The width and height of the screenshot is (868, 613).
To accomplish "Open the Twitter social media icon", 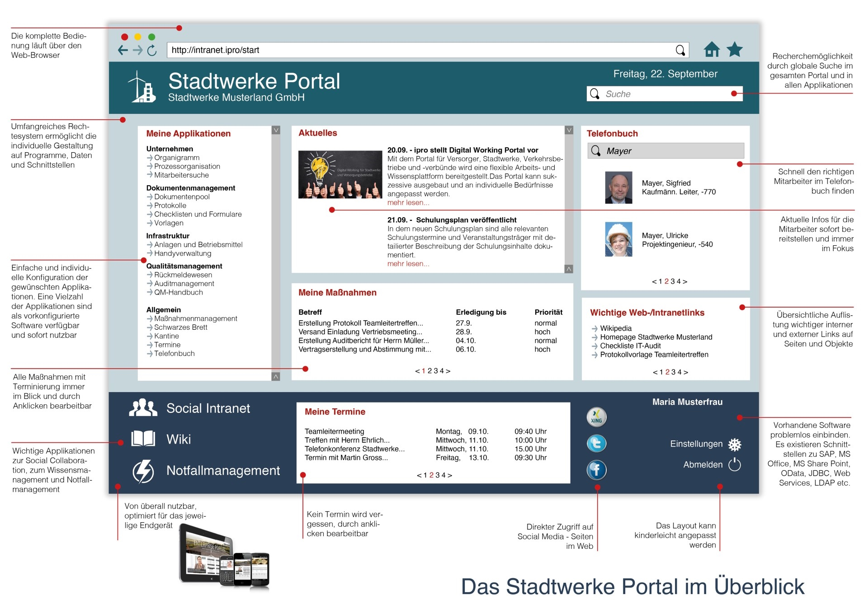I will (596, 443).
